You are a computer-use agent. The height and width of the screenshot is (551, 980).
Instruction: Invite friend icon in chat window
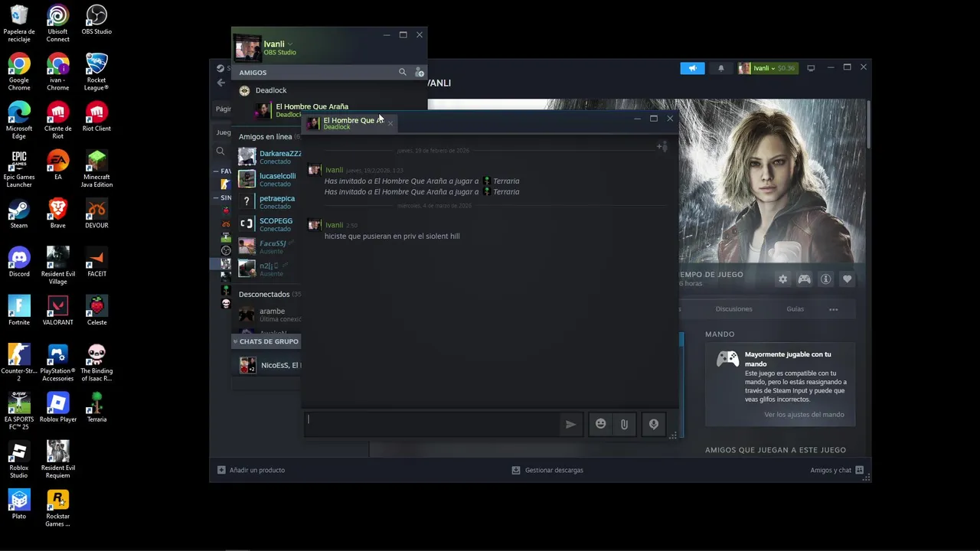[x=662, y=146]
